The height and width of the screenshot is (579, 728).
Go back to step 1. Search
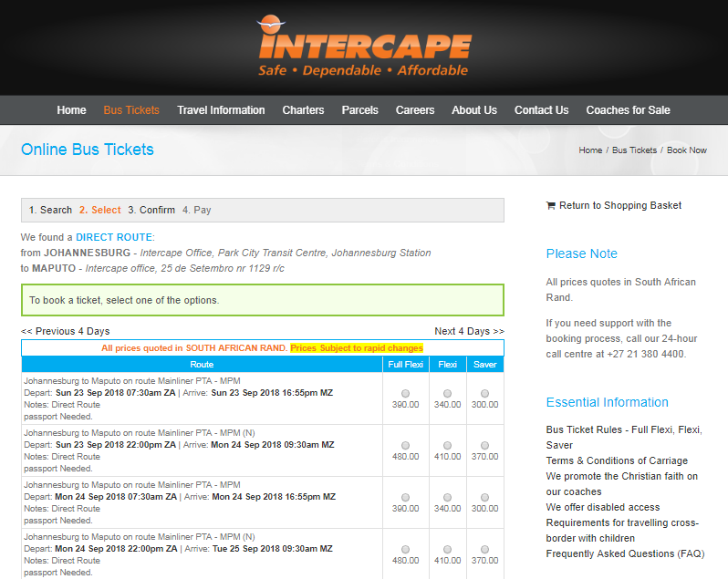tap(50, 210)
